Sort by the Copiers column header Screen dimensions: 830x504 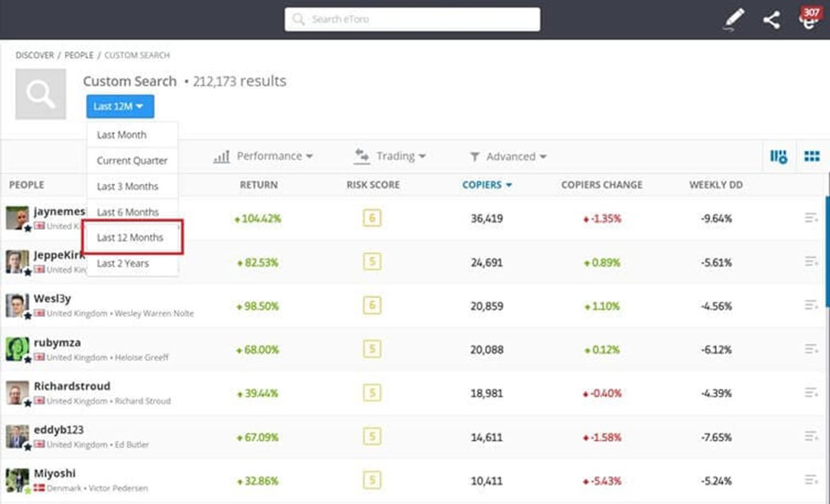(486, 185)
